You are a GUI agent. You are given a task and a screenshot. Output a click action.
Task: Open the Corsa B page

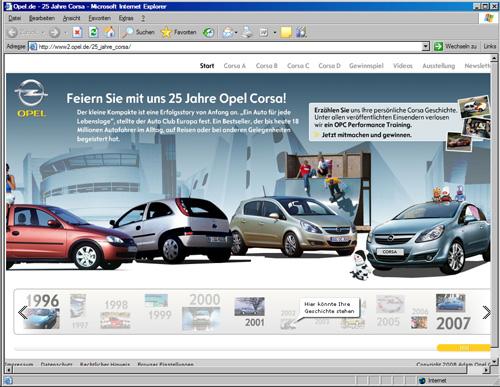pyautogui.click(x=267, y=66)
